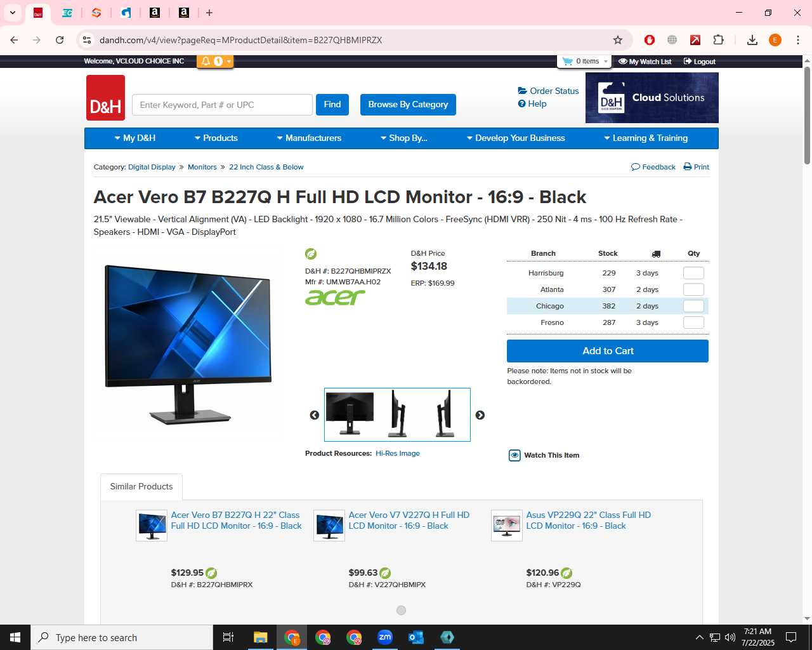The width and height of the screenshot is (812, 650).
Task: Expand the Products menu
Action: coord(216,138)
